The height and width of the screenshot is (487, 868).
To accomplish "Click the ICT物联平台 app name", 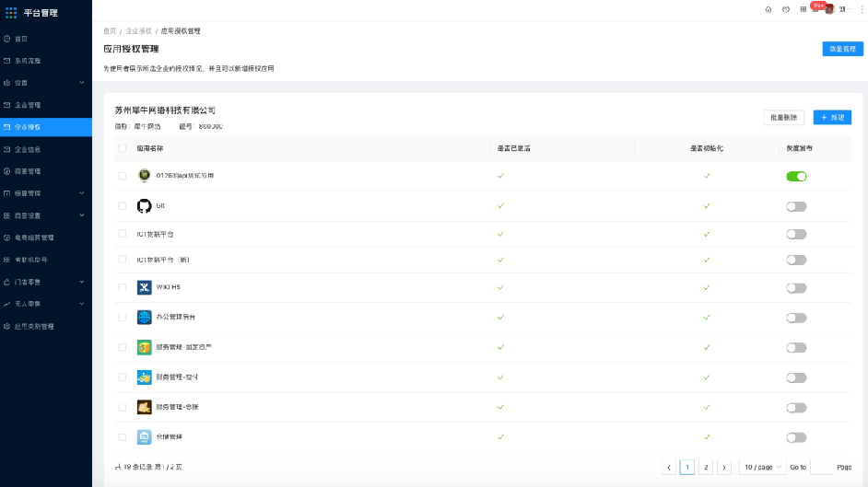I will (x=155, y=235).
